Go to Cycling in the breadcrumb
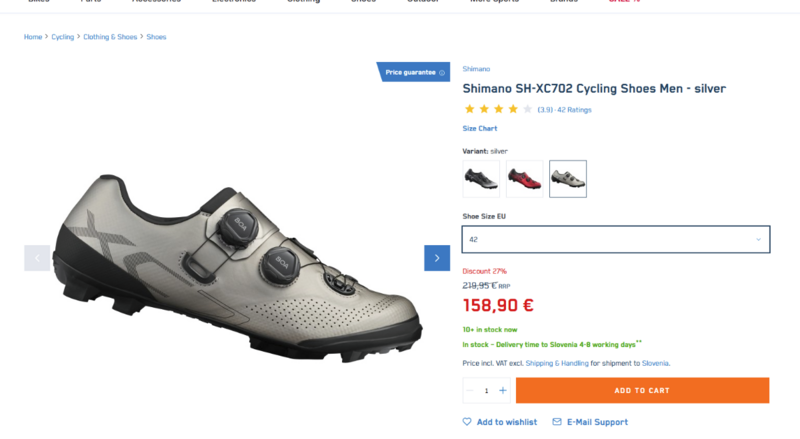Image resolution: width=800 pixels, height=439 pixels. click(63, 37)
